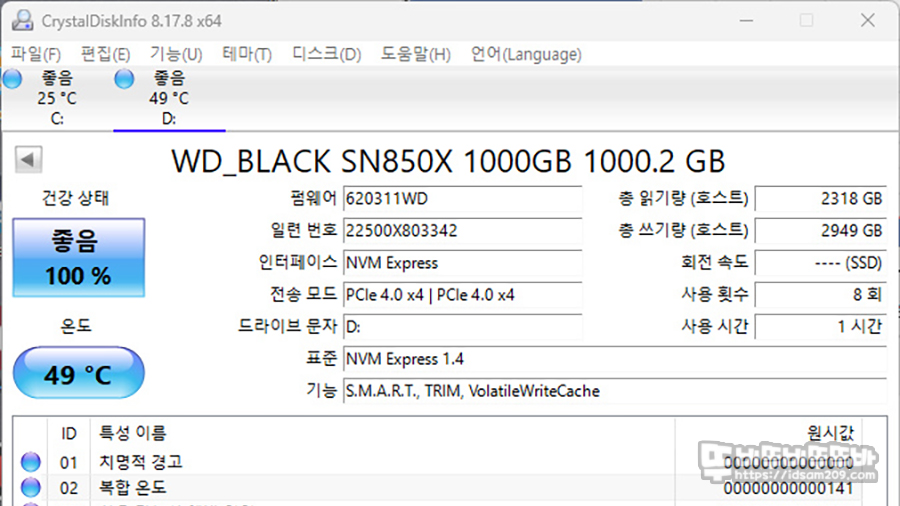
Task: Click the features field S.M.A.R.T., TRIM
Action: [x=615, y=391]
